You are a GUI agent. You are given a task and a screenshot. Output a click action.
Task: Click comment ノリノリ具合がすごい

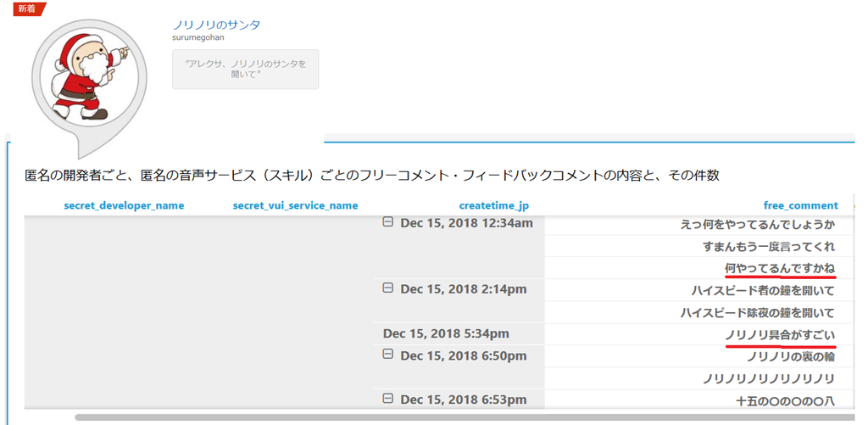(780, 335)
